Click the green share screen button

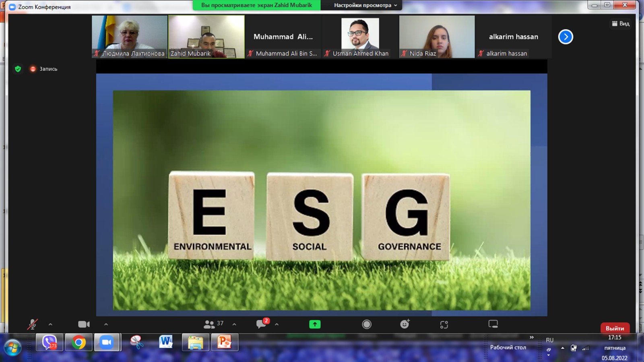(x=315, y=324)
